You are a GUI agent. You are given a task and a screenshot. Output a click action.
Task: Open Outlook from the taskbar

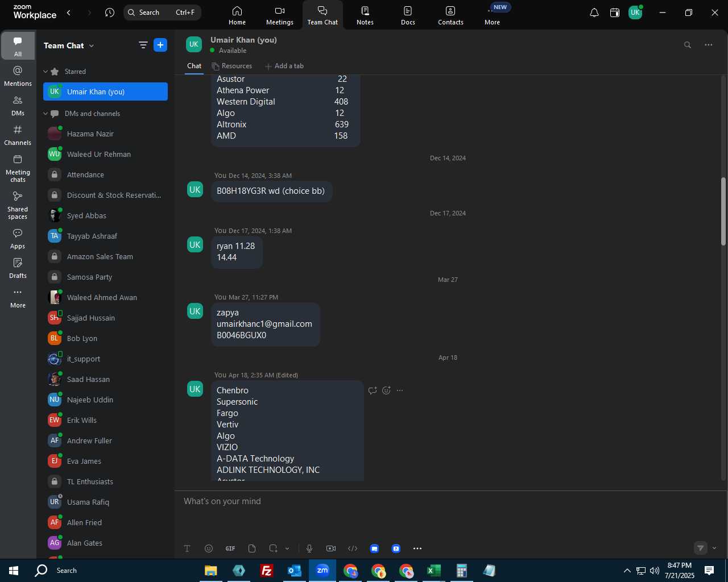(295, 571)
